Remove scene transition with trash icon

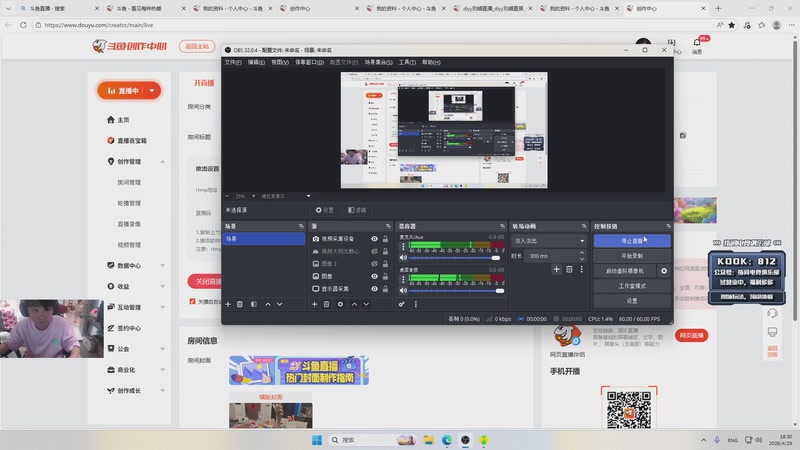[x=569, y=269]
